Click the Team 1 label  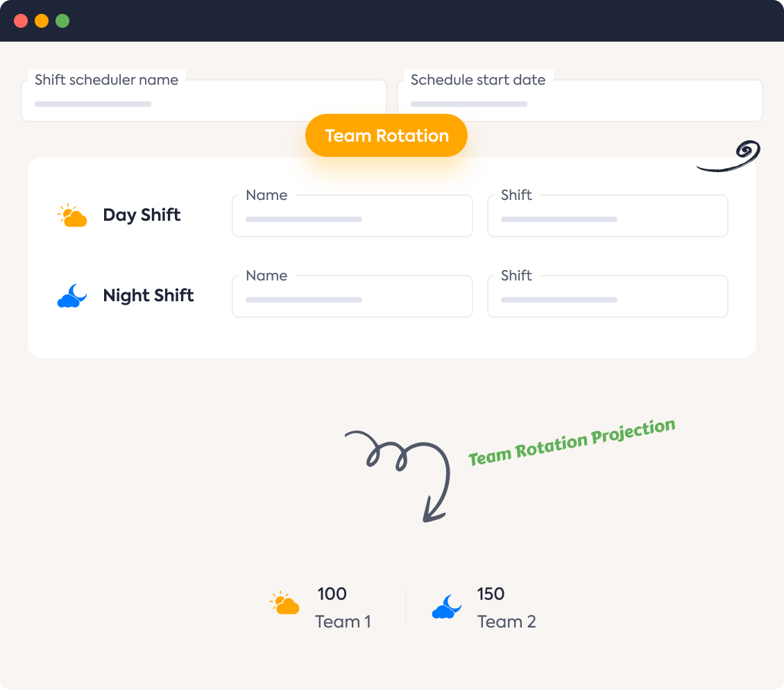343,622
